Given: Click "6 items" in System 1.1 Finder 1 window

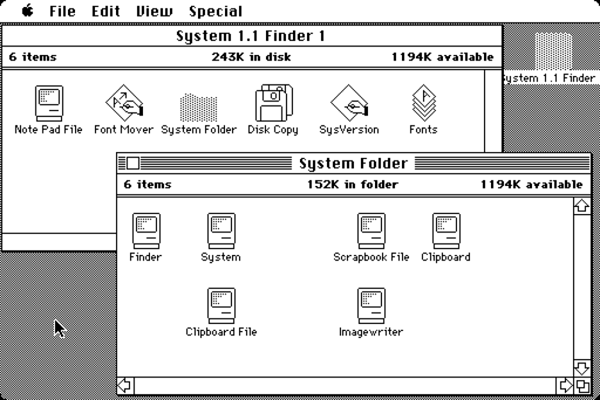Looking at the screenshot, I should tap(33, 57).
